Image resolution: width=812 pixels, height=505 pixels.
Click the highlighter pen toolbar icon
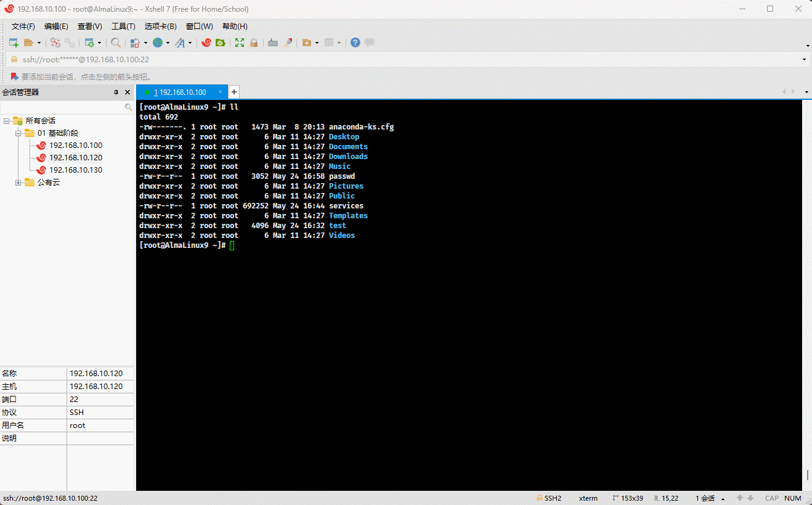click(288, 43)
